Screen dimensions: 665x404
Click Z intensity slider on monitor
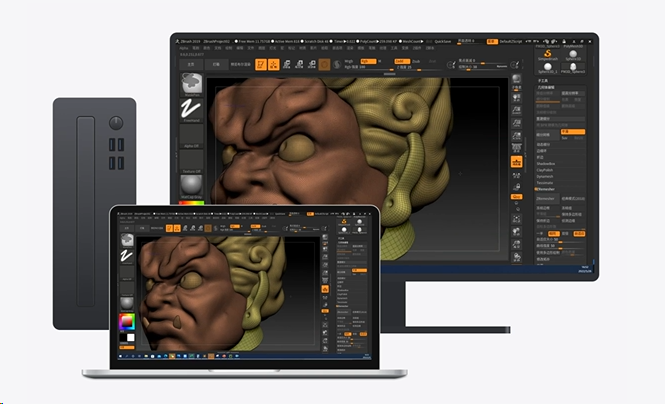pos(419,67)
